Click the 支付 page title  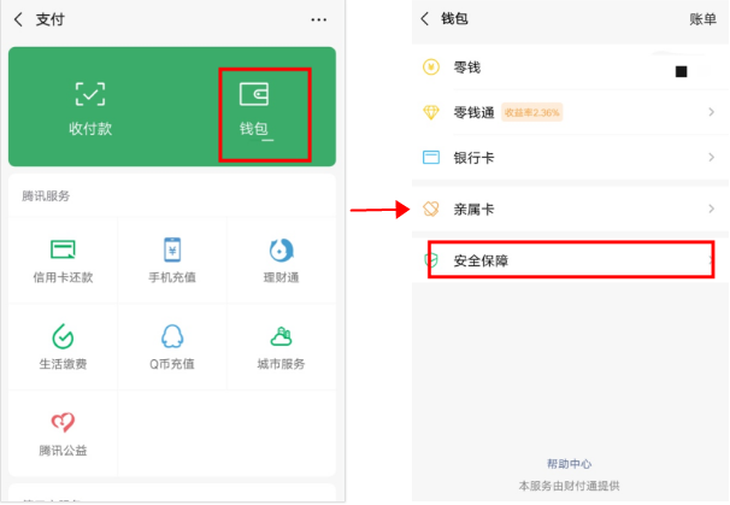pyautogui.click(x=50, y=20)
